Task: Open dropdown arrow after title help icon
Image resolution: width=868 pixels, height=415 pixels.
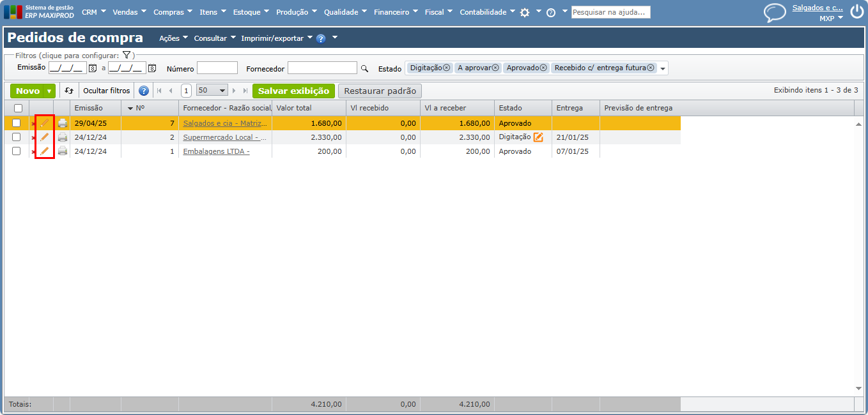Action: (x=334, y=38)
